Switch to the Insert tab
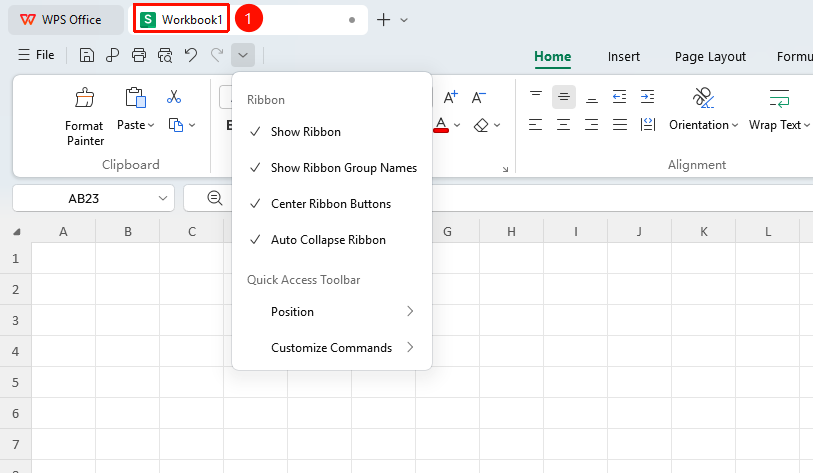 click(x=624, y=57)
